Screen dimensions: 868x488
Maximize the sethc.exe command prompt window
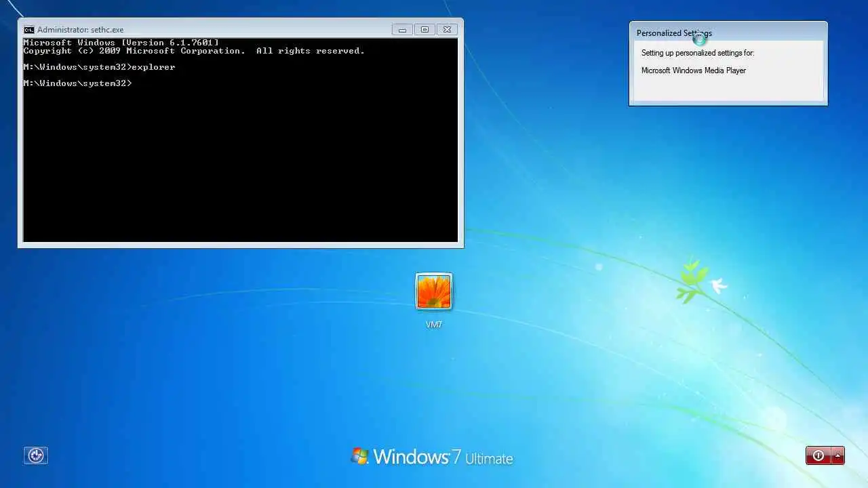click(x=425, y=30)
